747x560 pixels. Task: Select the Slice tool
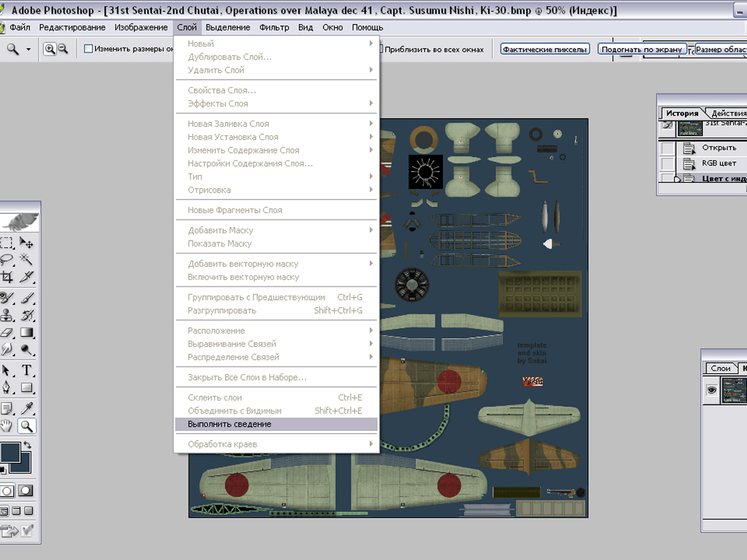(x=27, y=277)
